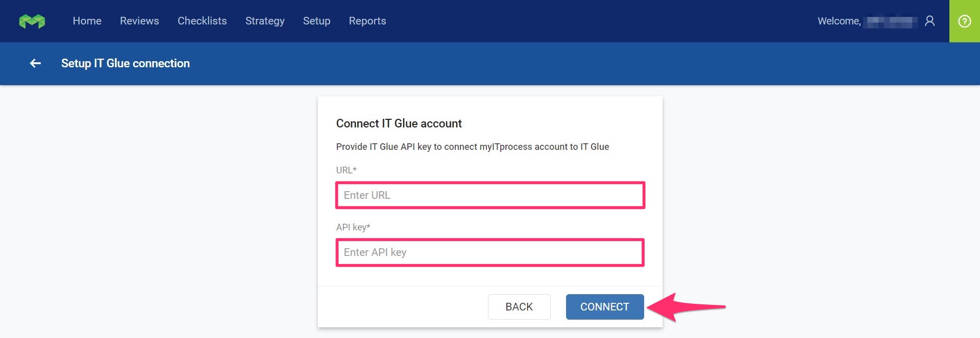This screenshot has width=980, height=338.
Task: Select Setup in the navigation bar
Action: coord(316,21)
